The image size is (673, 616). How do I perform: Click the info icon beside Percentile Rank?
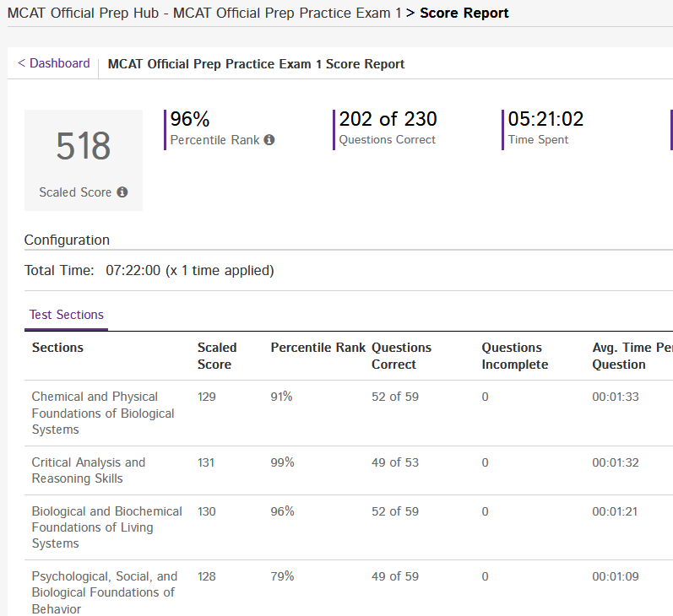click(269, 140)
